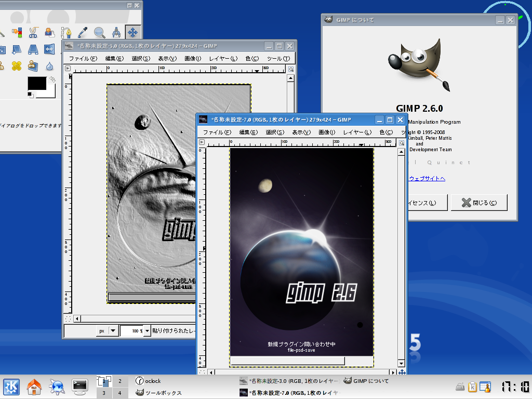Viewport: 532px width, 399px height.
Task: Open window menu icon of 3.0 image window
Action: 69,46
